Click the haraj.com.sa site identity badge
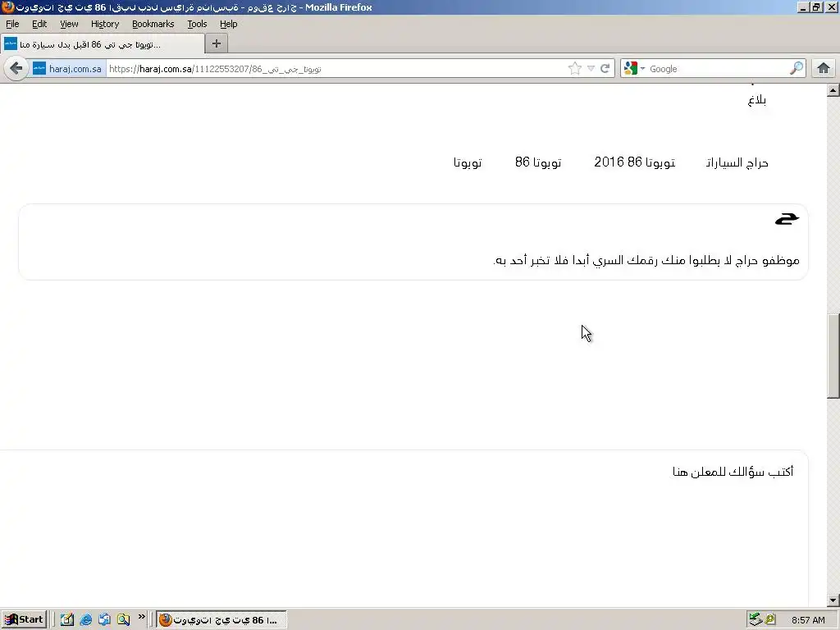This screenshot has width=840, height=630. pyautogui.click(x=68, y=69)
